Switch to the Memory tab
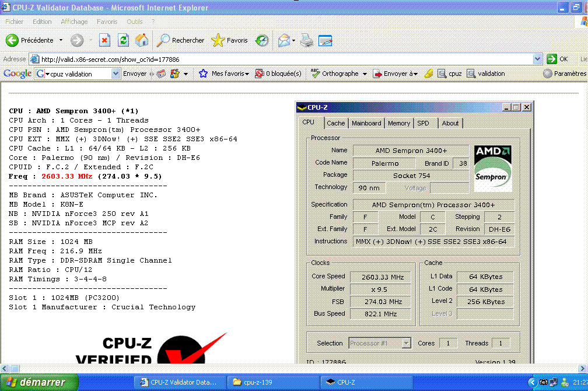Screen dimensions: 588x391 click(x=399, y=123)
